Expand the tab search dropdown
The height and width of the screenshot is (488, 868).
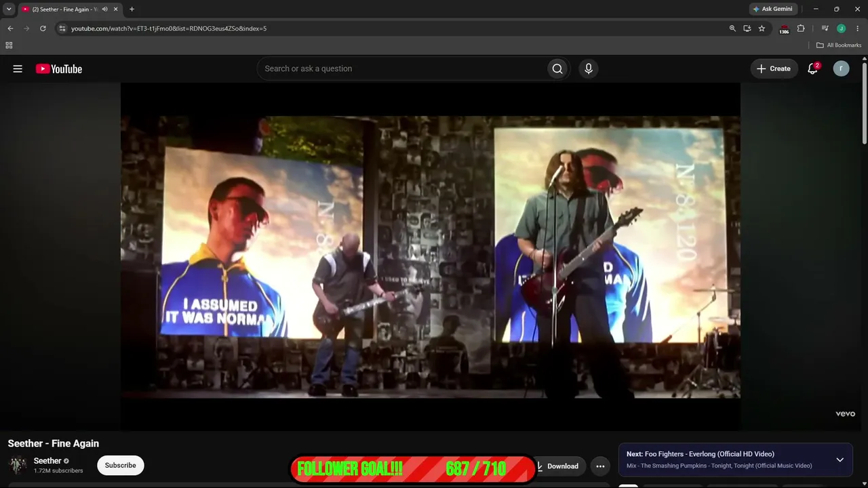click(x=9, y=9)
